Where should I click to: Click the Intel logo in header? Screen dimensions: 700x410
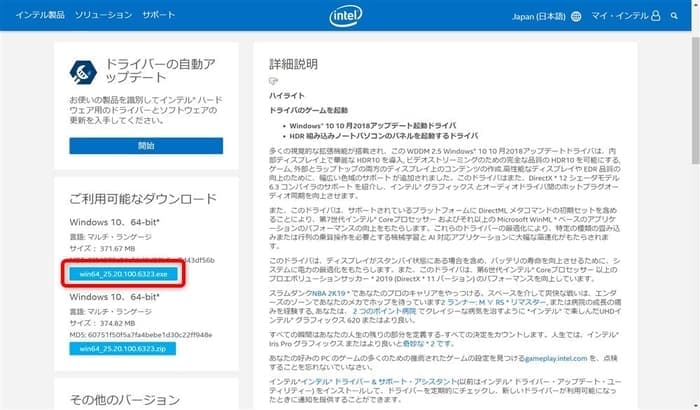pos(346,16)
